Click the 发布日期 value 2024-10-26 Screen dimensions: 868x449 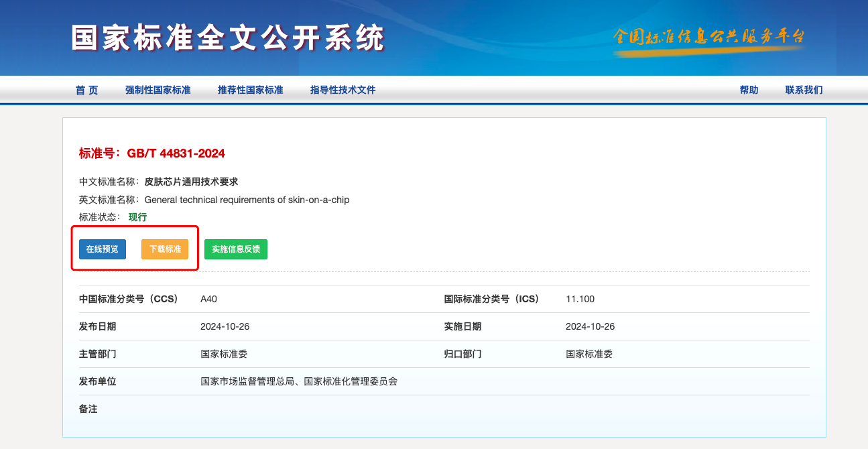click(225, 326)
